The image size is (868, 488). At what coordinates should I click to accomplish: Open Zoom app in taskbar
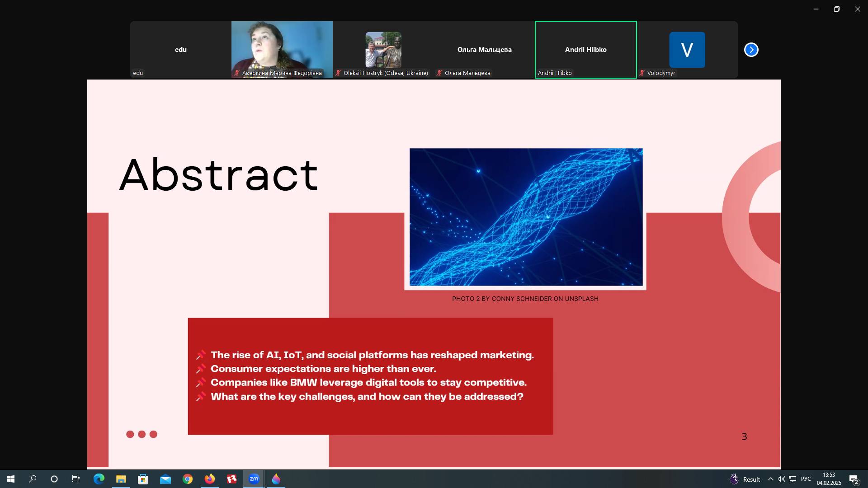[254, 479]
